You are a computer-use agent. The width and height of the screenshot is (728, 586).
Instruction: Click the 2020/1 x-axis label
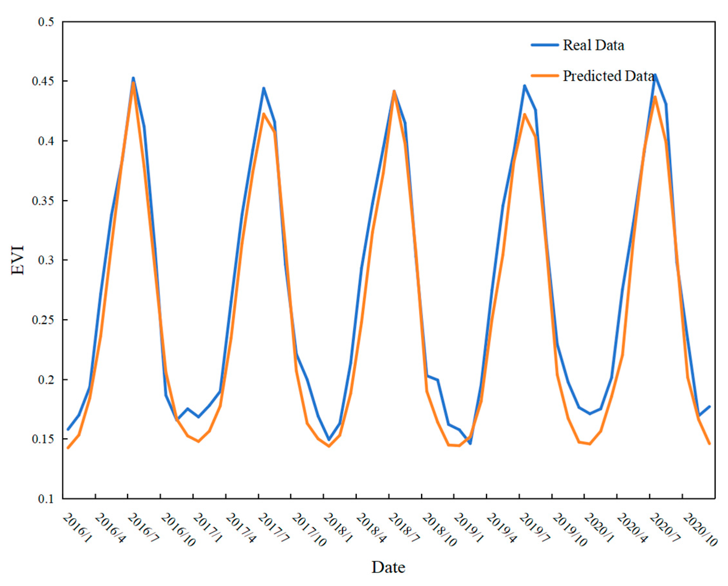click(599, 528)
